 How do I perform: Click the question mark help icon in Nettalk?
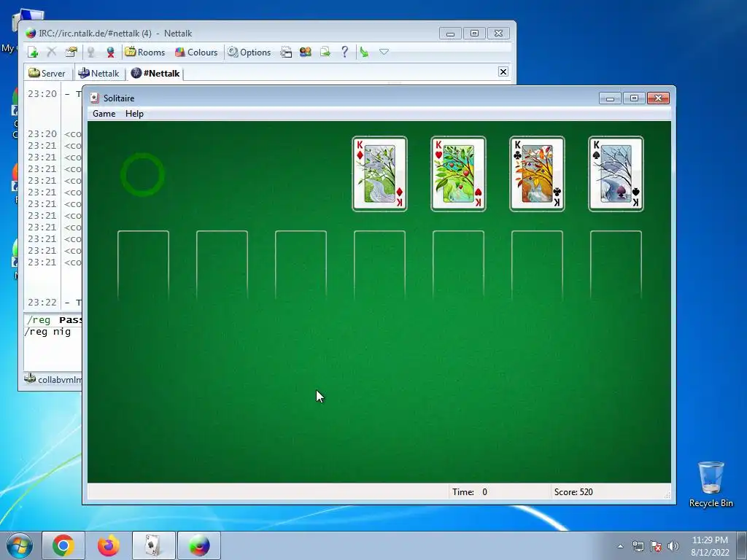point(344,52)
